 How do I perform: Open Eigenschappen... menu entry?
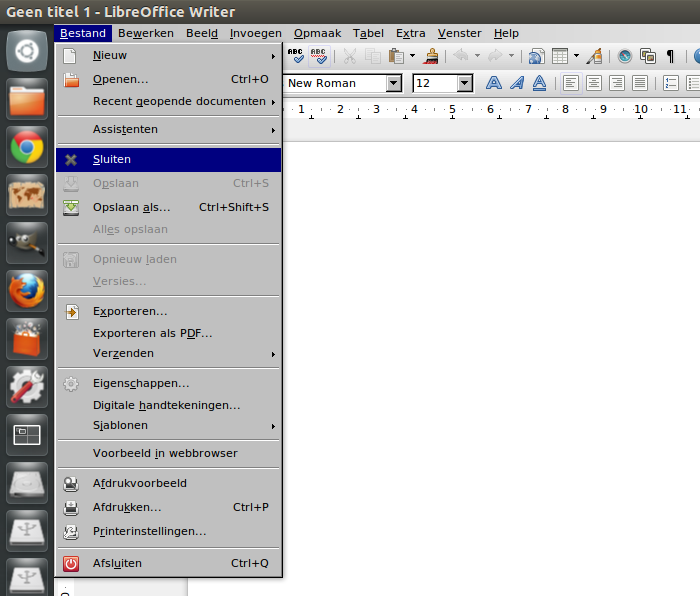tap(169, 383)
